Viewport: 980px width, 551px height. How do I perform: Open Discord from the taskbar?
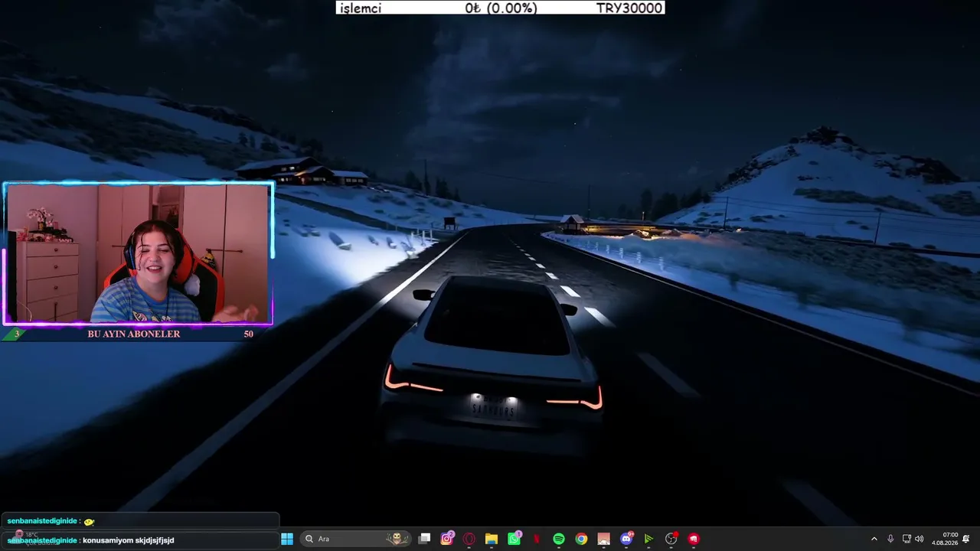pos(626,539)
